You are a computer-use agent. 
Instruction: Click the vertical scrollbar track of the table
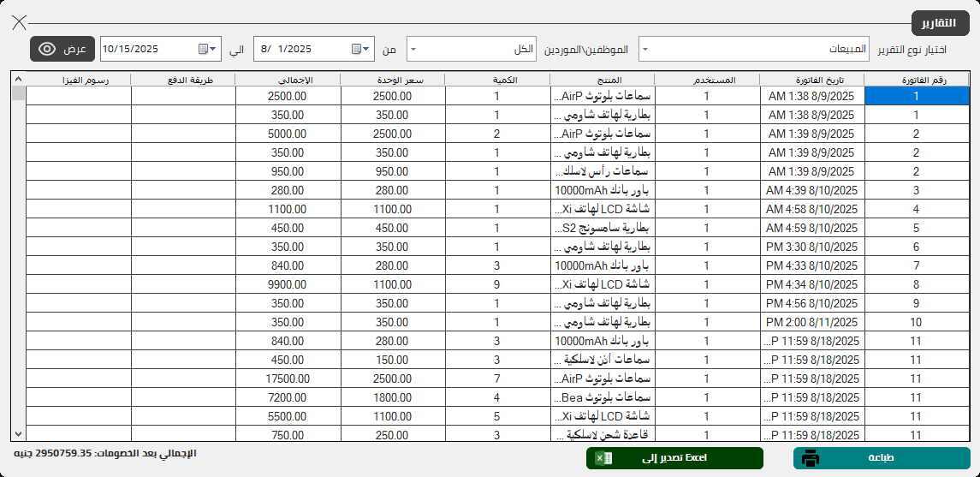[19, 257]
